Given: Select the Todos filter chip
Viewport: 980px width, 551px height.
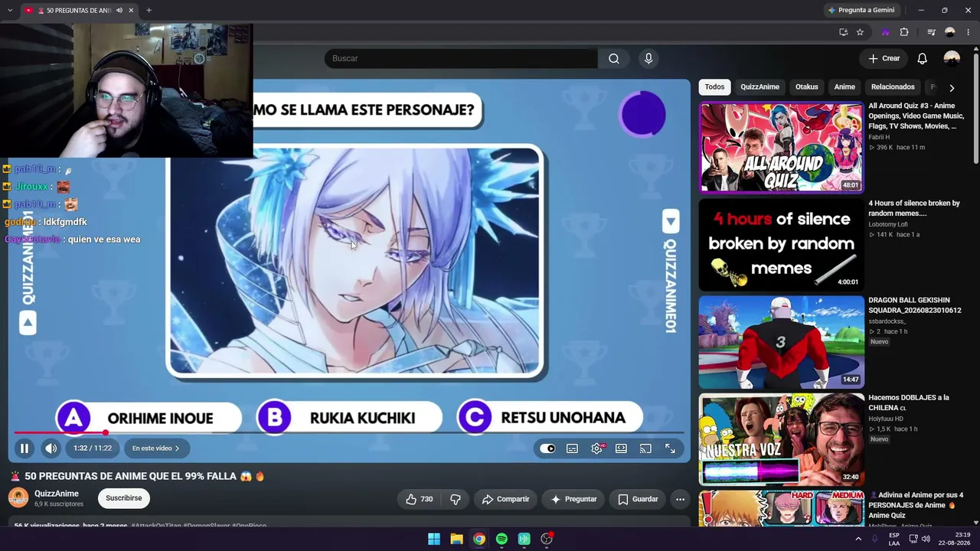Looking at the screenshot, I should (x=714, y=87).
